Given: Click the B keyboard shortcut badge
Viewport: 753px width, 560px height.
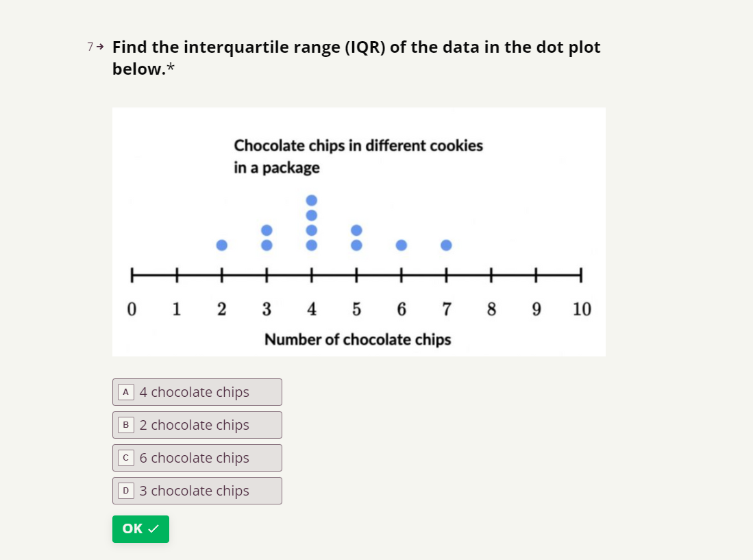Looking at the screenshot, I should point(125,424).
